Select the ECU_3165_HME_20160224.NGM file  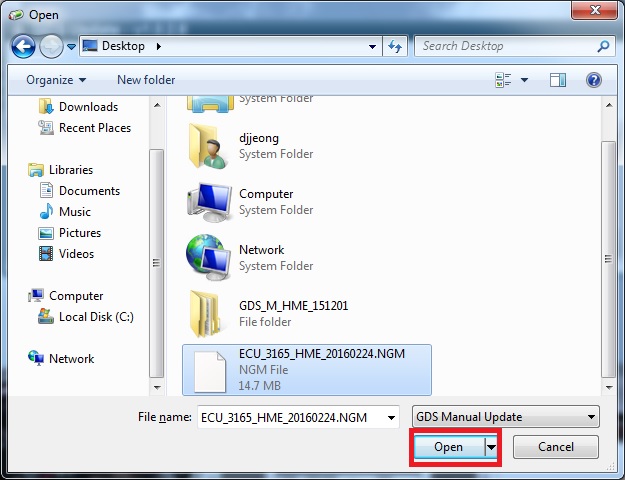tap(307, 370)
